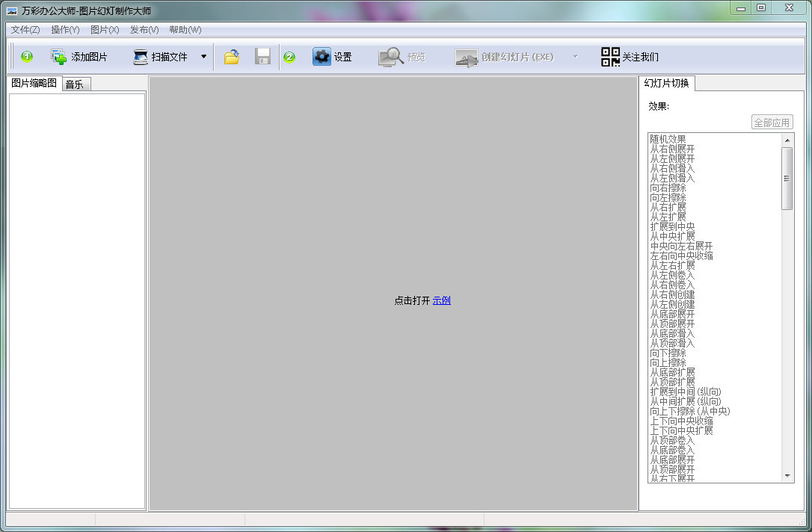
Task: Open the File (文件) menu
Action: pos(25,30)
